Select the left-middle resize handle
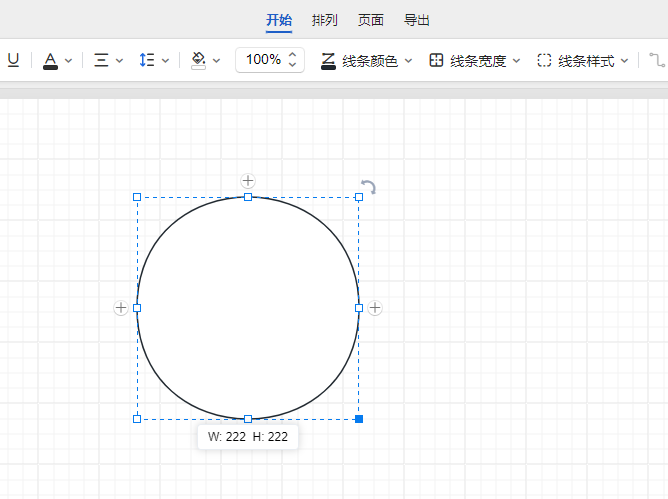 [137, 308]
